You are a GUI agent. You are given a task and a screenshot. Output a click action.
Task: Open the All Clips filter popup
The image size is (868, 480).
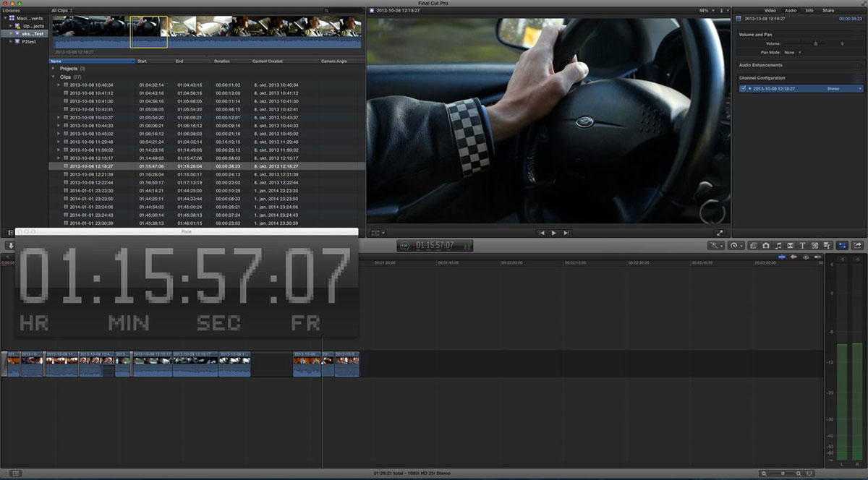(62, 11)
